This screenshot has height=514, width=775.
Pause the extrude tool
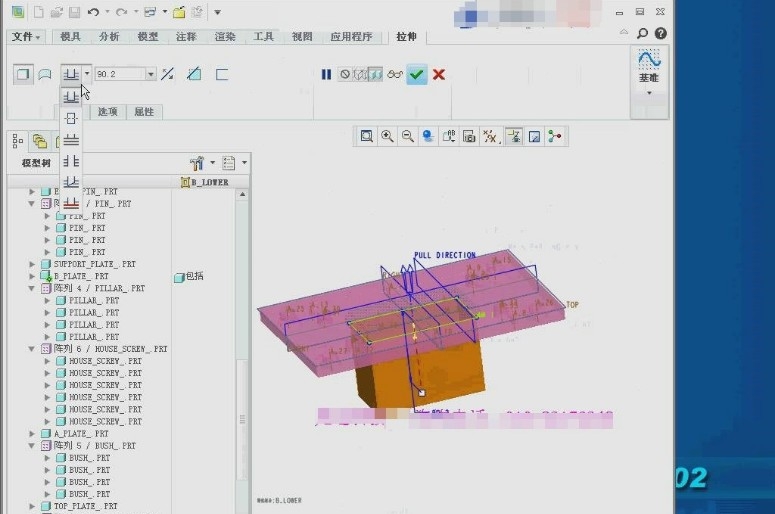coord(326,75)
